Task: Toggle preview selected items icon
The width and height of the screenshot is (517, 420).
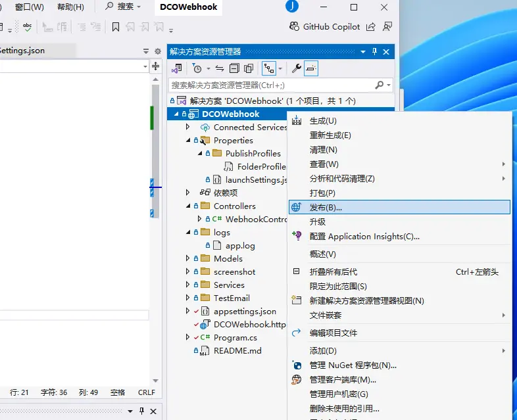Action: pos(311,68)
